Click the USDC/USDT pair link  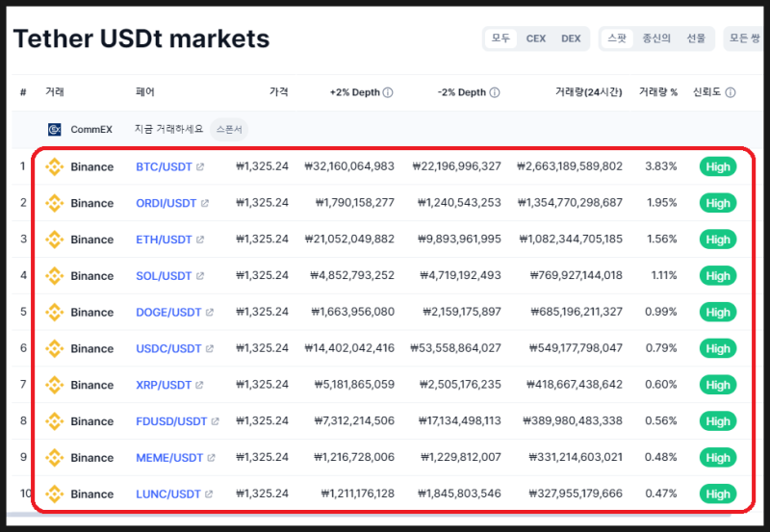168,348
